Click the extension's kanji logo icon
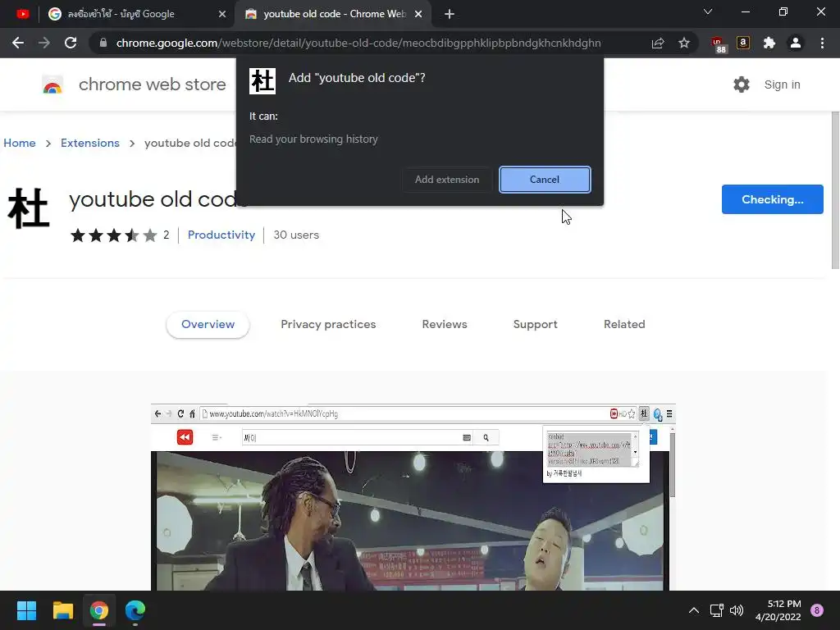The height and width of the screenshot is (630, 840). [x=29, y=208]
